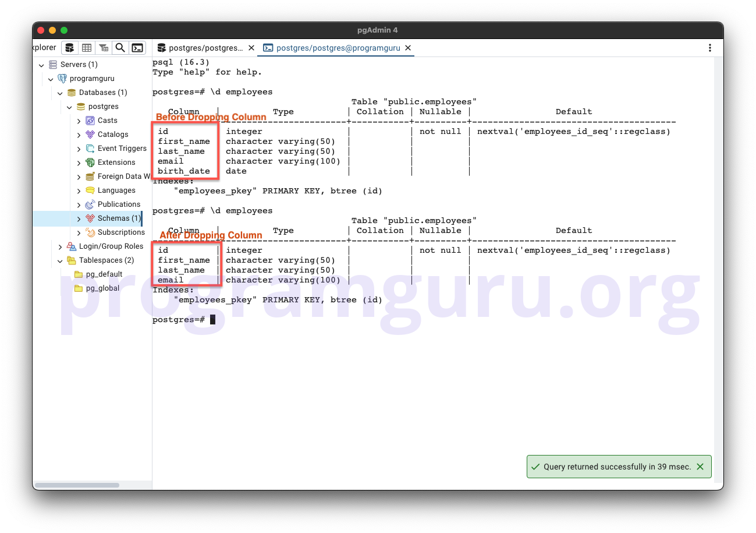This screenshot has height=533, width=756.
Task: Select Servers (1) in the tree
Action: point(79,65)
